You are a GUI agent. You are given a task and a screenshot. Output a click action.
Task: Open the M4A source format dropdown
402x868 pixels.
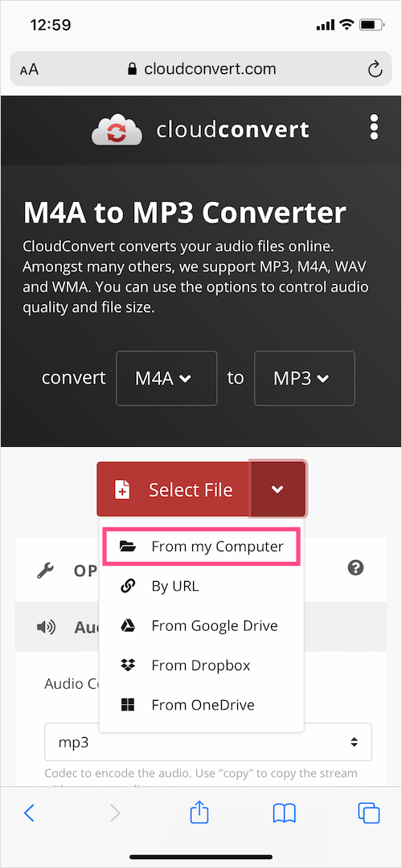click(x=166, y=378)
